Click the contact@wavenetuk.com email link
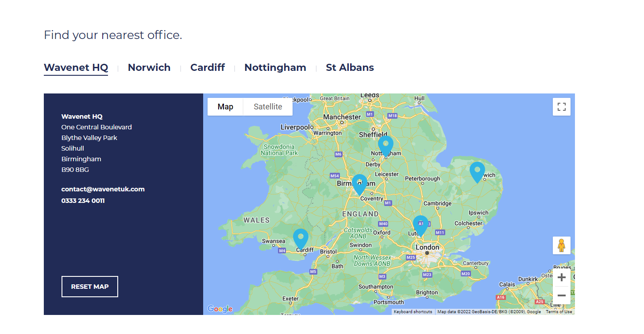This screenshot has width=644, height=334. click(x=103, y=189)
